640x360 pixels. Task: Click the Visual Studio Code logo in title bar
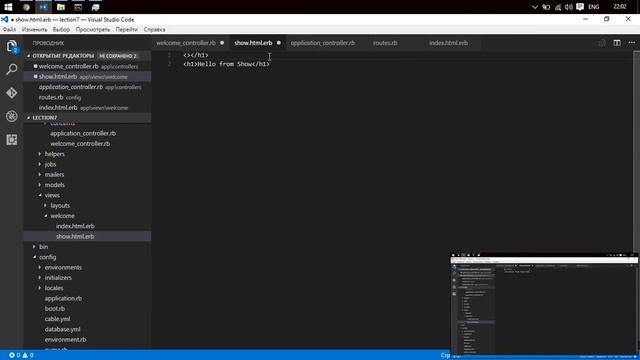coord(4,19)
